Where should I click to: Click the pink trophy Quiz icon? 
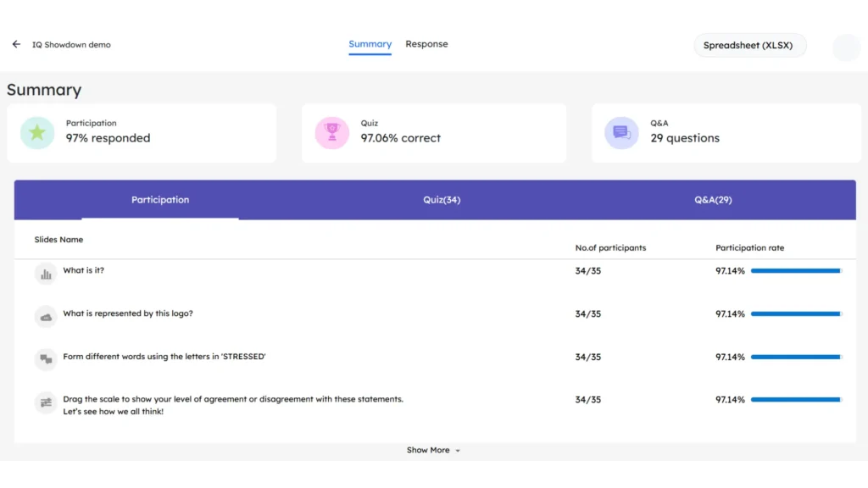(331, 133)
